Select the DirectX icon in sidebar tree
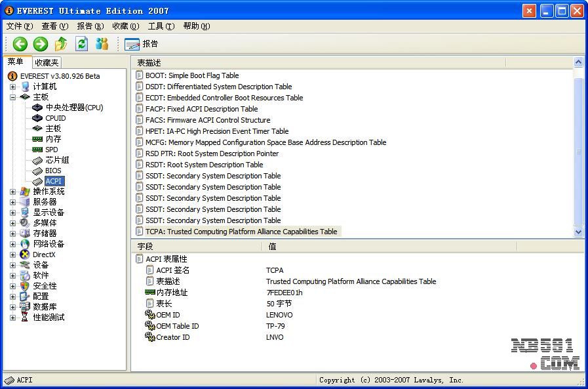 pyautogui.click(x=25, y=255)
